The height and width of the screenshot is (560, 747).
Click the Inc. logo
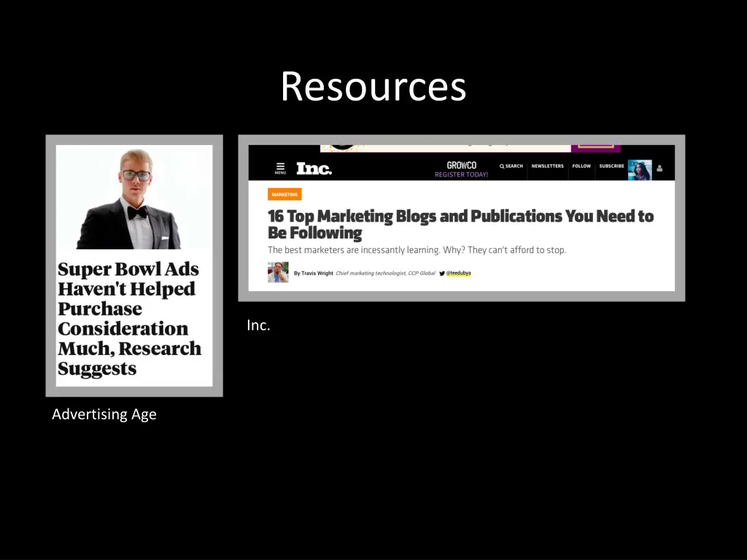314,168
